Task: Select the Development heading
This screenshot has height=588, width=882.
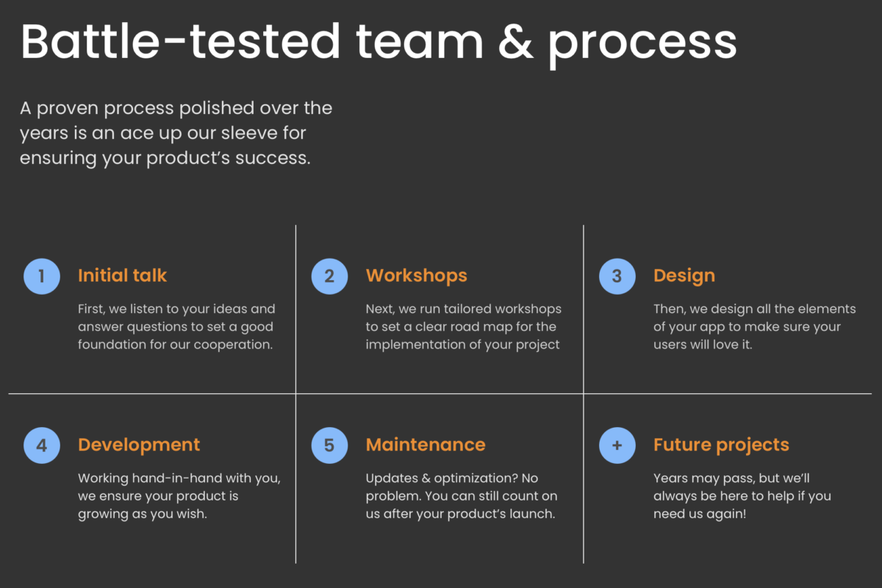Action: (x=139, y=445)
